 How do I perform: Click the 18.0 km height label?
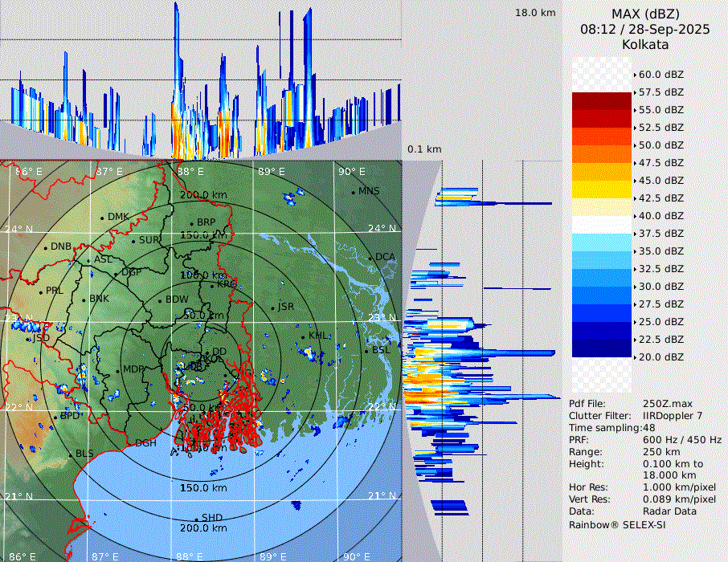535,13
